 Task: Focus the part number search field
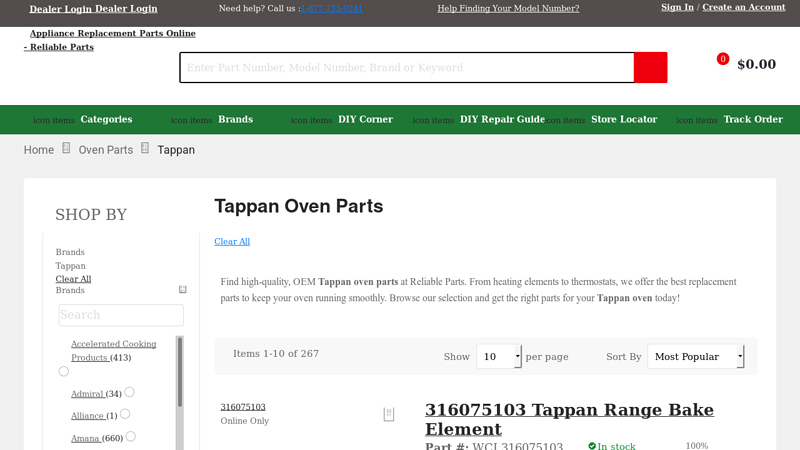pyautogui.click(x=407, y=67)
